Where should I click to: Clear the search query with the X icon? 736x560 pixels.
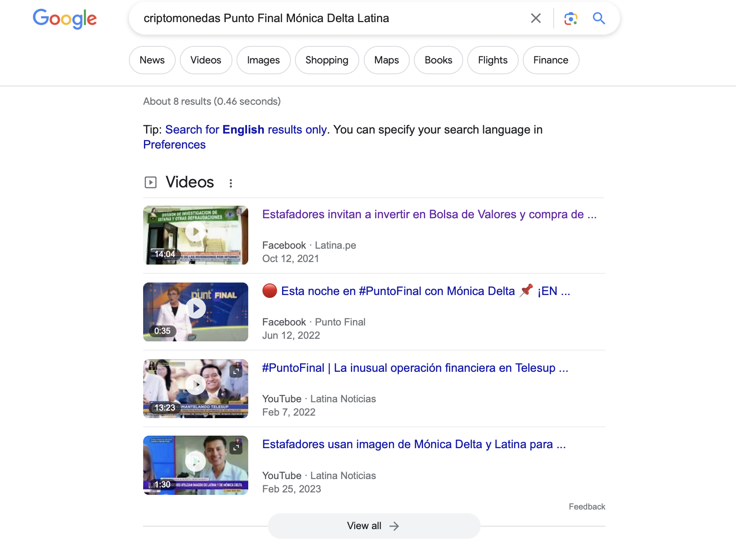coord(536,18)
